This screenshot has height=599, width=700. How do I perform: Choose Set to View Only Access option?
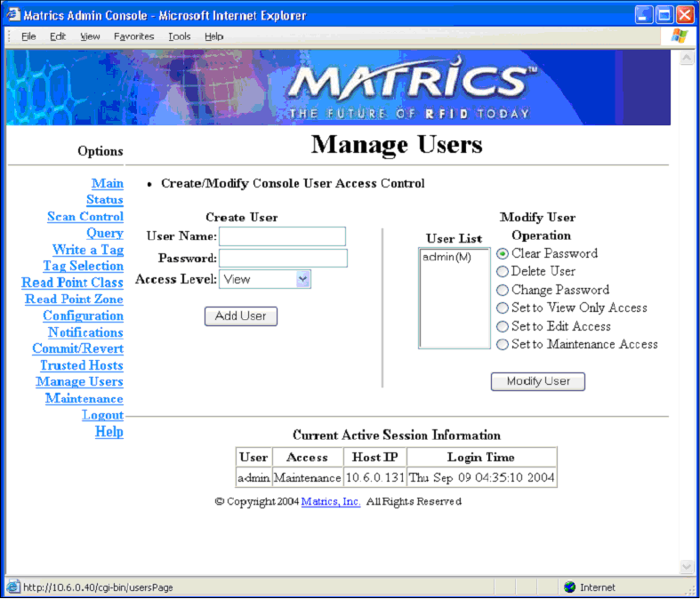503,307
